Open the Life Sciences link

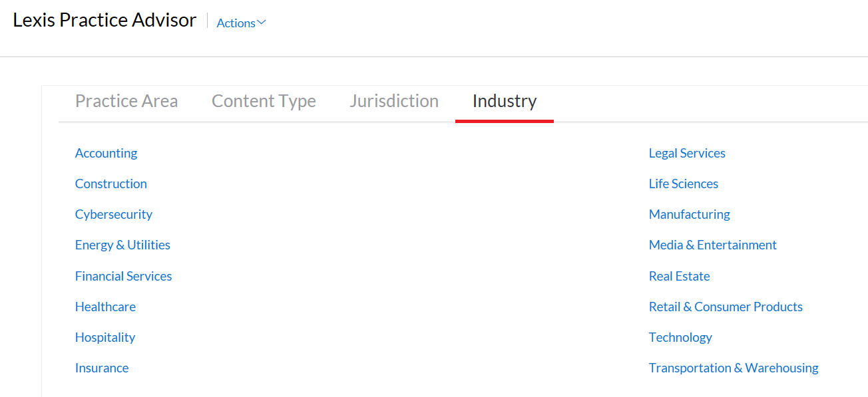[684, 184]
